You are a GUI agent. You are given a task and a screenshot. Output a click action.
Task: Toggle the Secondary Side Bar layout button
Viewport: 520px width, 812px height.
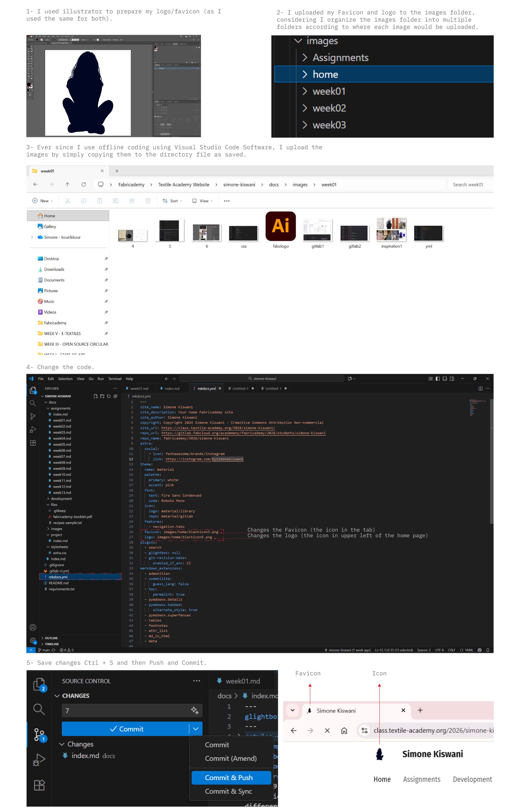tap(452, 378)
